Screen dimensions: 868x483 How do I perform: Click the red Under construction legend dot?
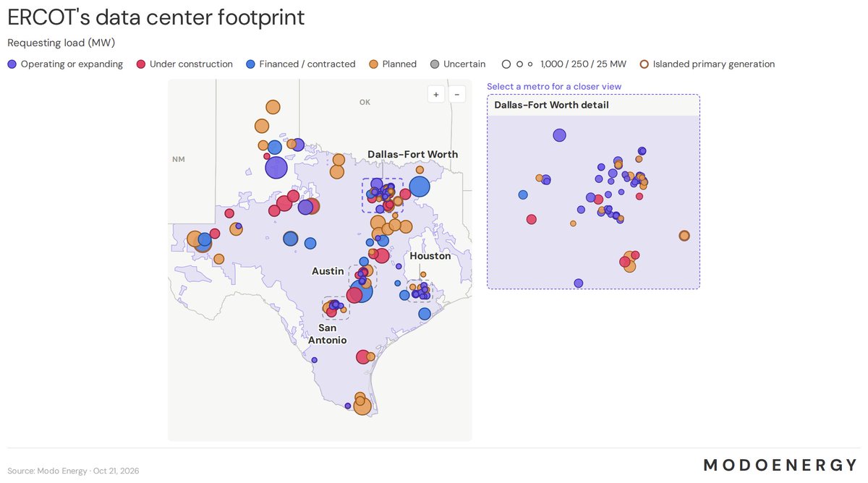click(141, 64)
